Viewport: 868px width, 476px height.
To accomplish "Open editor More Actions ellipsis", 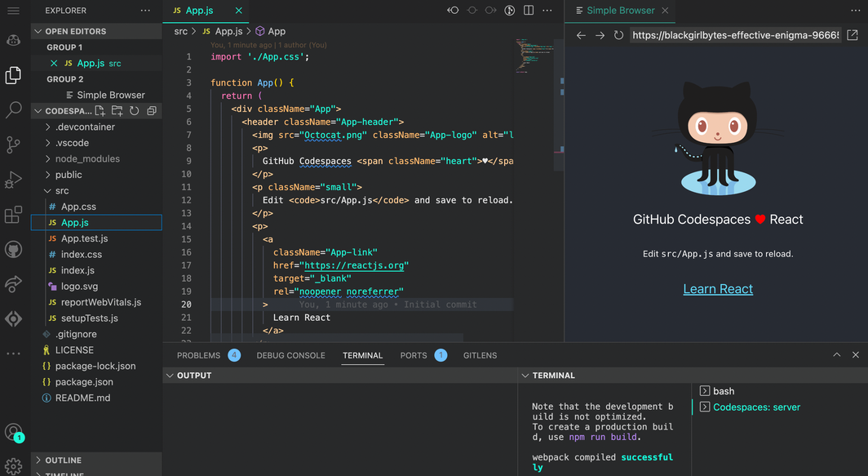I will [547, 11].
